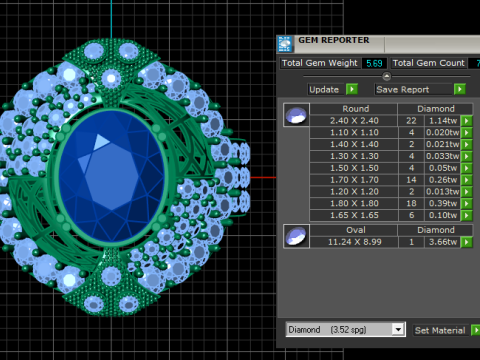Click the 1.14tw weight cell
This screenshot has height=360, width=480.
tap(443, 121)
